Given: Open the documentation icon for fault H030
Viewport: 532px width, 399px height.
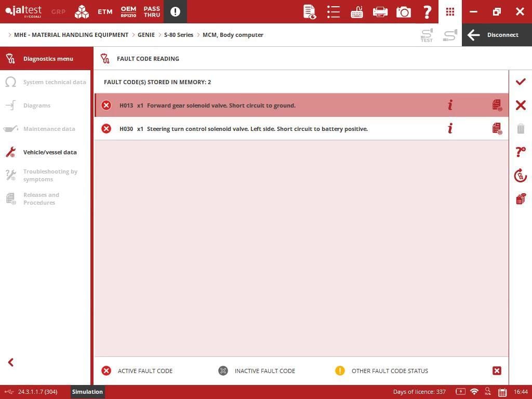Looking at the screenshot, I should [497, 128].
